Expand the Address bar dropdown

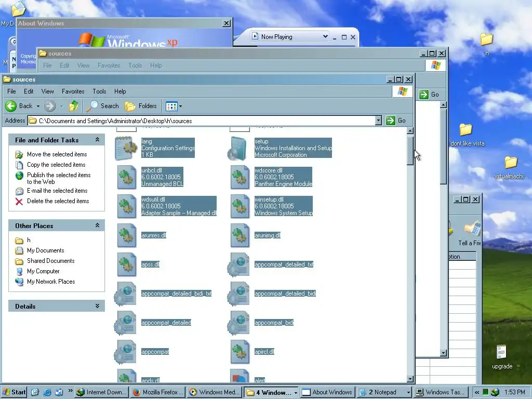(x=378, y=121)
